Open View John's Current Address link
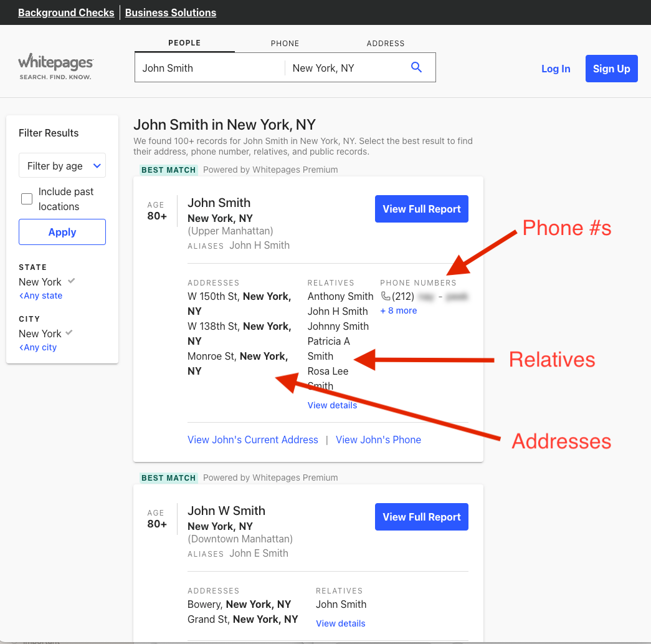Screen dimensions: 651x644 (x=253, y=440)
